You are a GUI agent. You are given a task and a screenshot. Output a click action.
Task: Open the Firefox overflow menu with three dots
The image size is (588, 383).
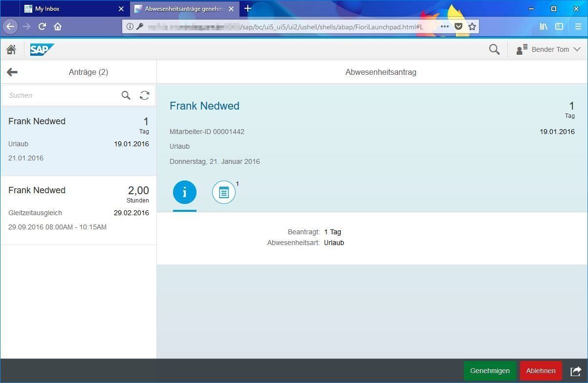point(444,26)
